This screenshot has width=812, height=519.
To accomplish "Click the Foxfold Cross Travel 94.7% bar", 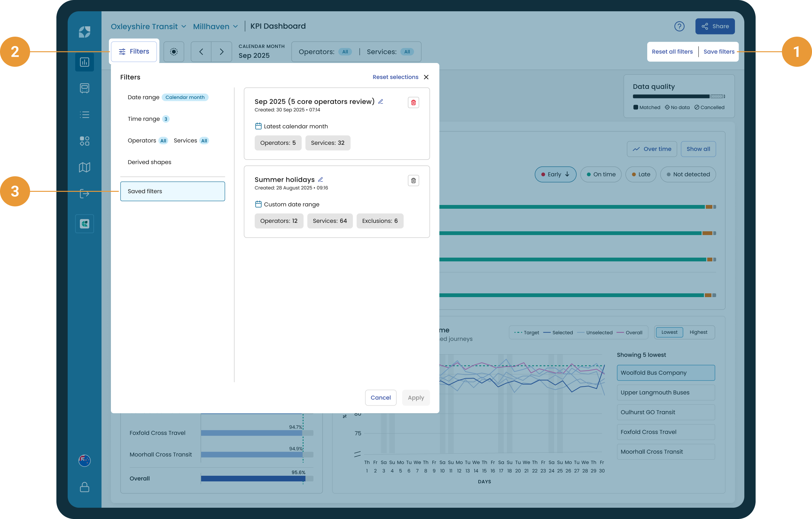I will pyautogui.click(x=252, y=433).
